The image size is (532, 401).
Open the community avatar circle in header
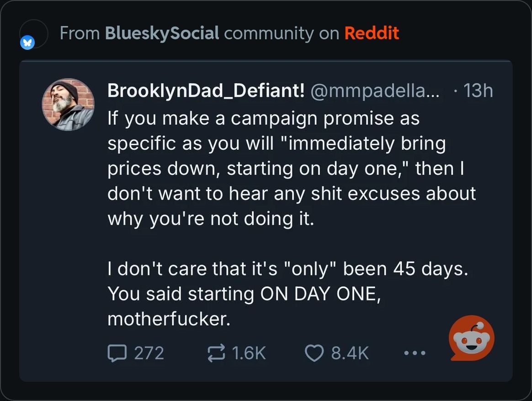[35, 33]
